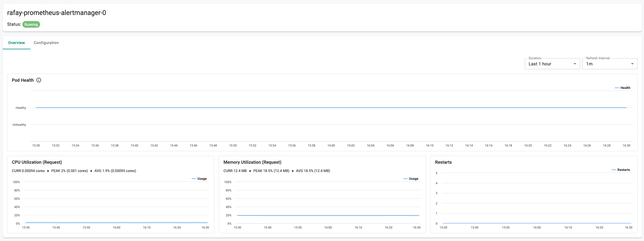Click PEAK 2% (0.001 cores) value
The image size is (644, 241).
tap(69, 171)
